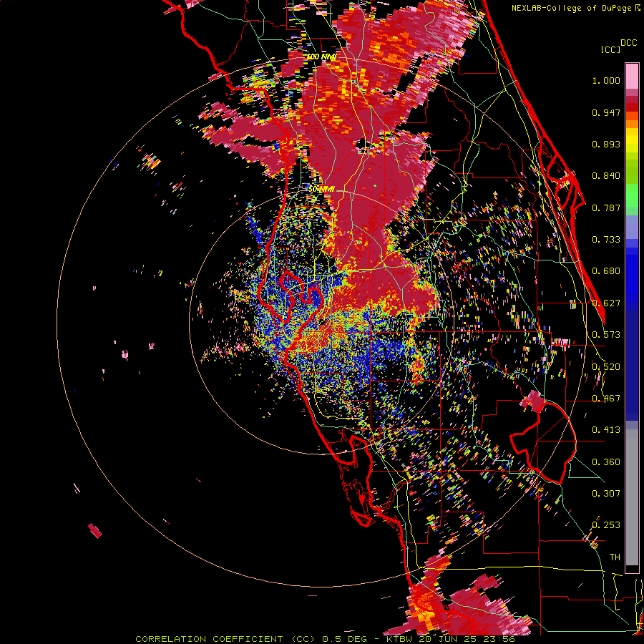
Task: Click the 50 NMI range ring label
Action: (321, 190)
